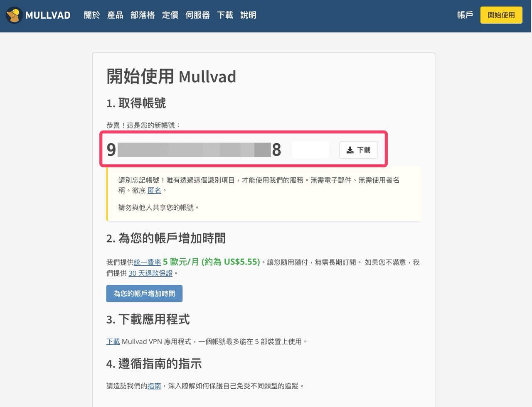Click the blurred account number
Viewport: 532px width, 407px height.
click(x=194, y=150)
